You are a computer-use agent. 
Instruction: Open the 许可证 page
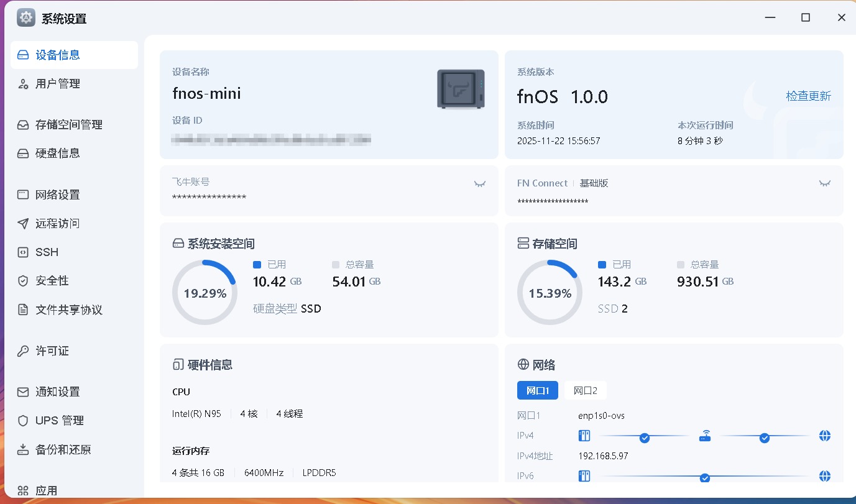click(22, 351)
